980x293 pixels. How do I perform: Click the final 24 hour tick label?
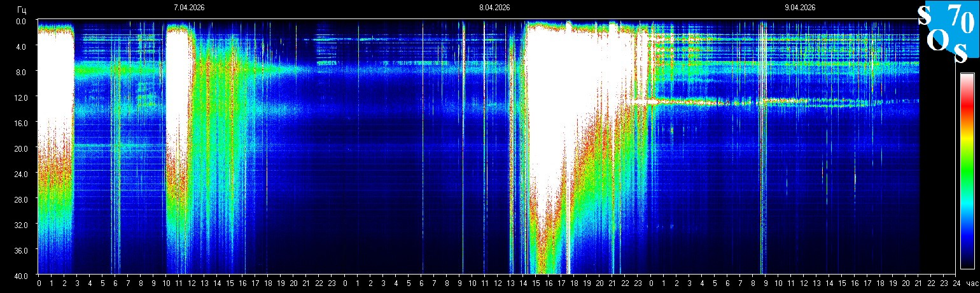coord(956,283)
